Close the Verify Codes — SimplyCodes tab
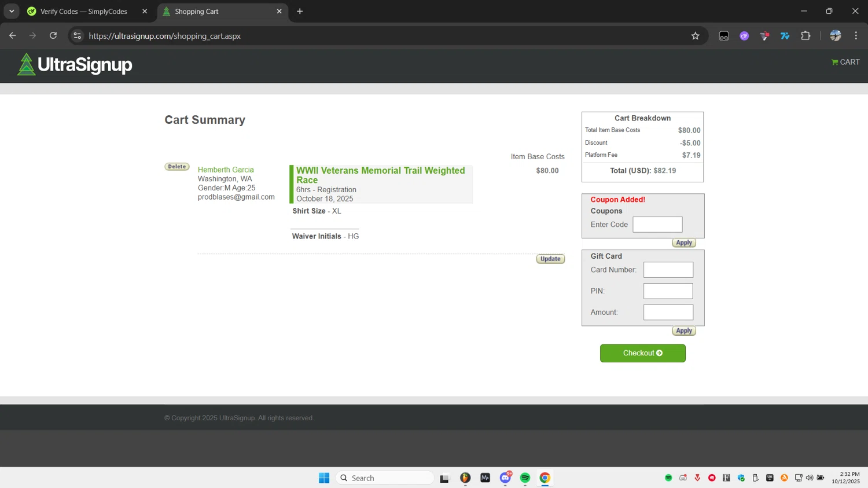Viewport: 868px width, 488px height. pyautogui.click(x=145, y=12)
